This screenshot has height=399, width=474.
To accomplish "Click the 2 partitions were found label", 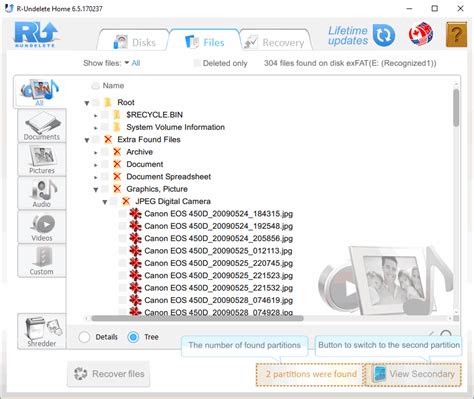I will 311,374.
